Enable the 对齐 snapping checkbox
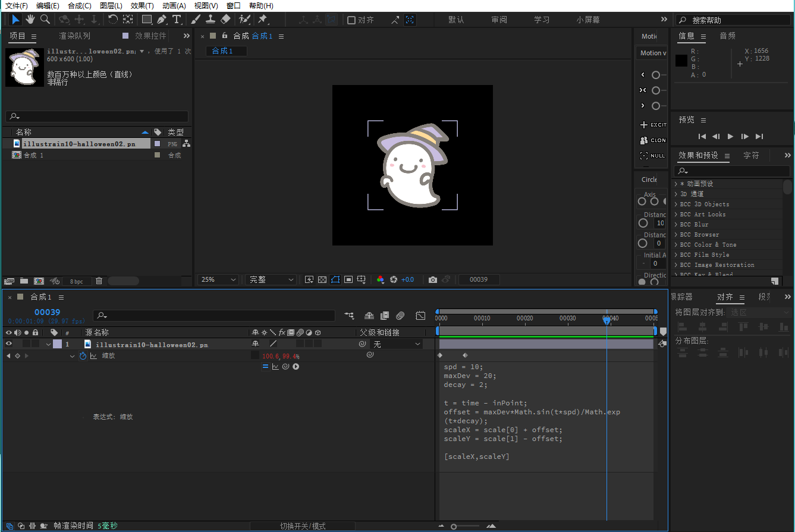This screenshot has height=532, width=795. tap(351, 20)
